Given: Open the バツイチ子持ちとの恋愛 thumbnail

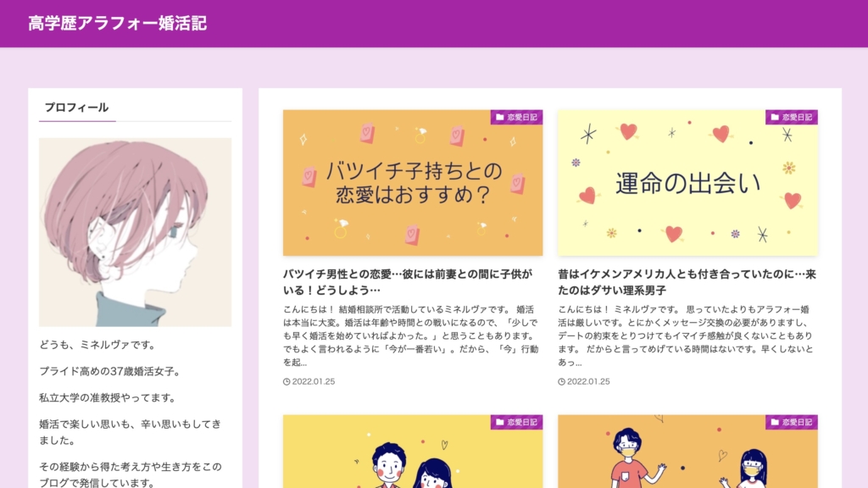Looking at the screenshot, I should click(413, 183).
